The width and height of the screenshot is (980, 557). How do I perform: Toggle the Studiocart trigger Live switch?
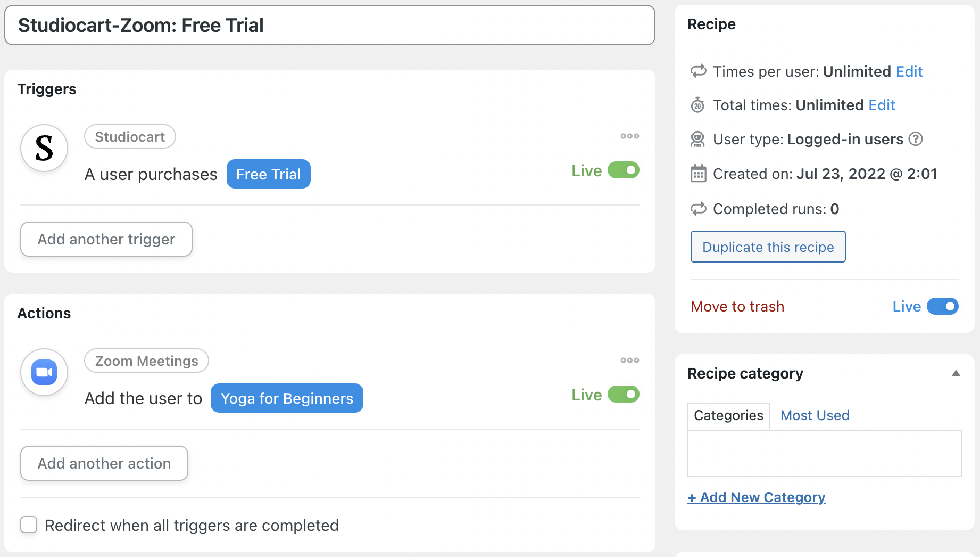624,170
